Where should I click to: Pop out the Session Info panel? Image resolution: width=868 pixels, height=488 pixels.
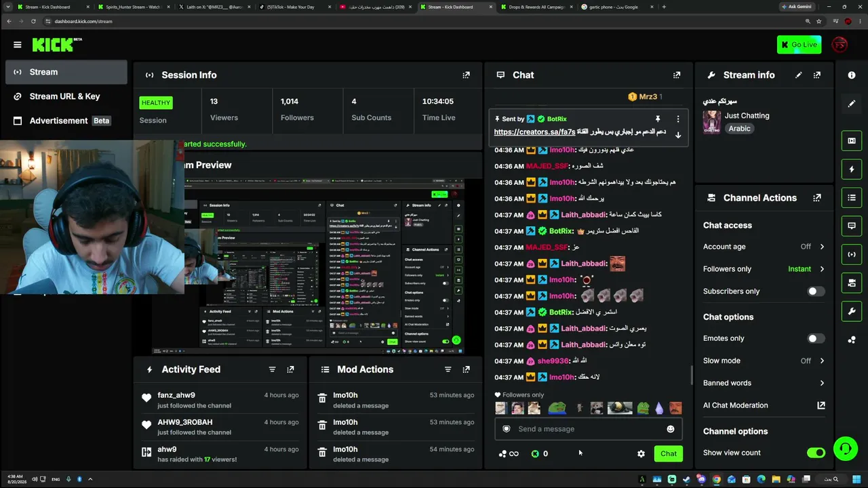pyautogui.click(x=466, y=75)
